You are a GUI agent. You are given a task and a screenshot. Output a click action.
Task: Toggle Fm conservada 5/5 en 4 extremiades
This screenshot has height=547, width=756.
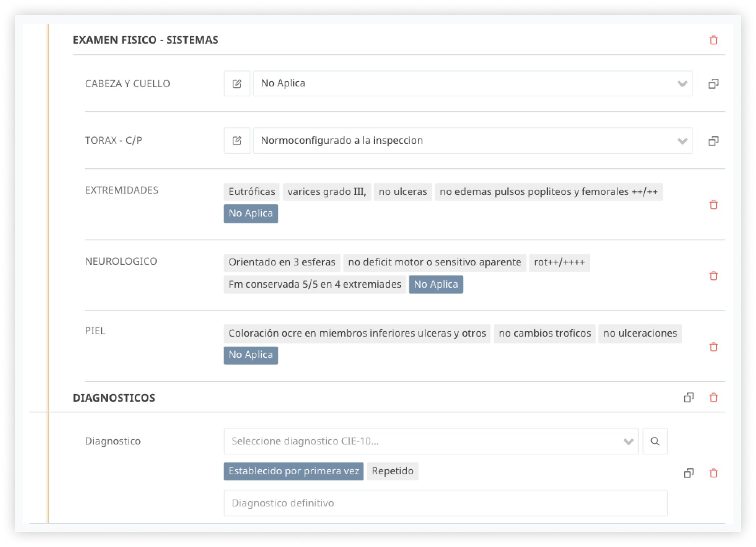pos(315,284)
